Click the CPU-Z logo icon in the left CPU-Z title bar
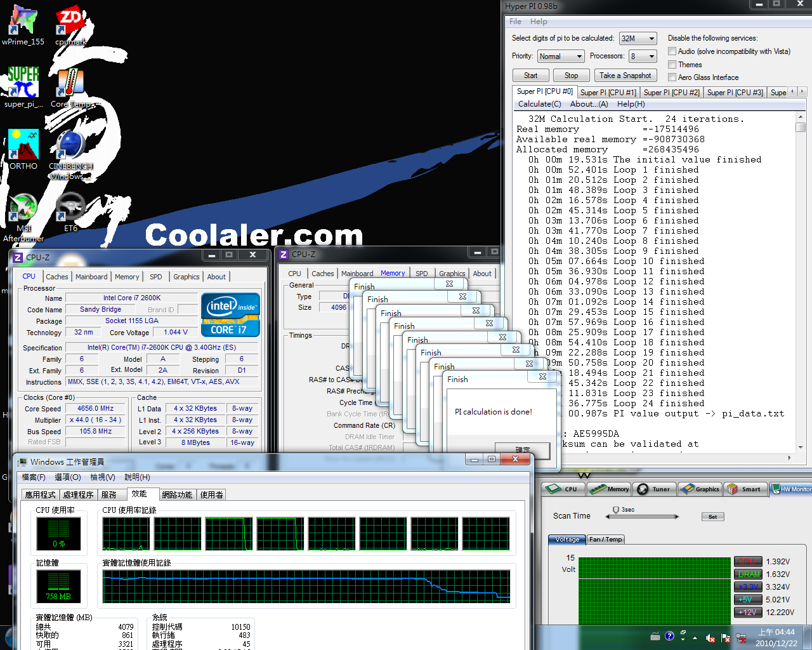The width and height of the screenshot is (812, 650). point(18,257)
